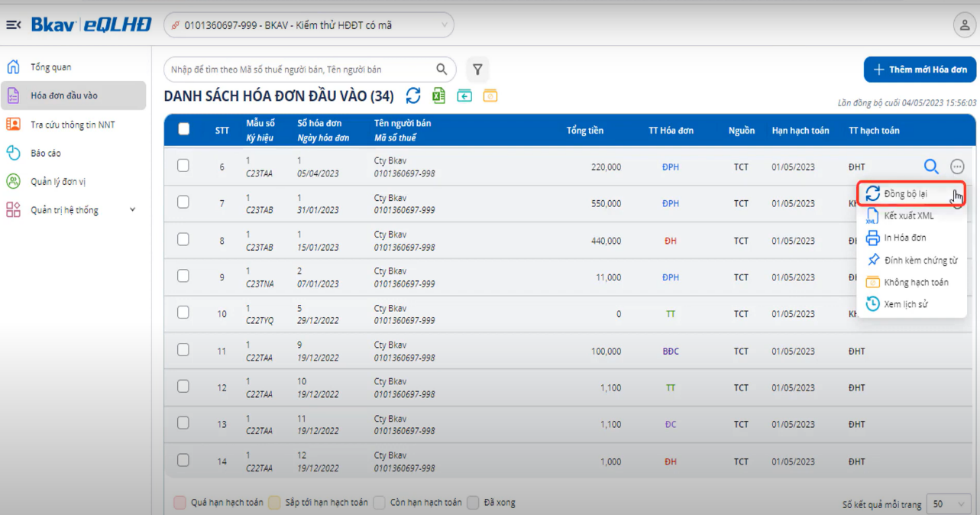Click amount 100,000 in row 11
This screenshot has width=980, height=515.
pyautogui.click(x=606, y=351)
